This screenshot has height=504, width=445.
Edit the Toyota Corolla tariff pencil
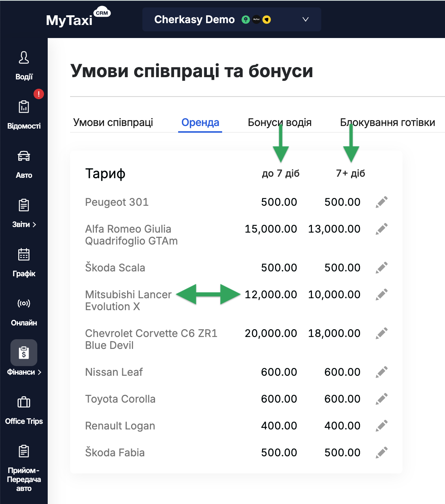point(382,399)
